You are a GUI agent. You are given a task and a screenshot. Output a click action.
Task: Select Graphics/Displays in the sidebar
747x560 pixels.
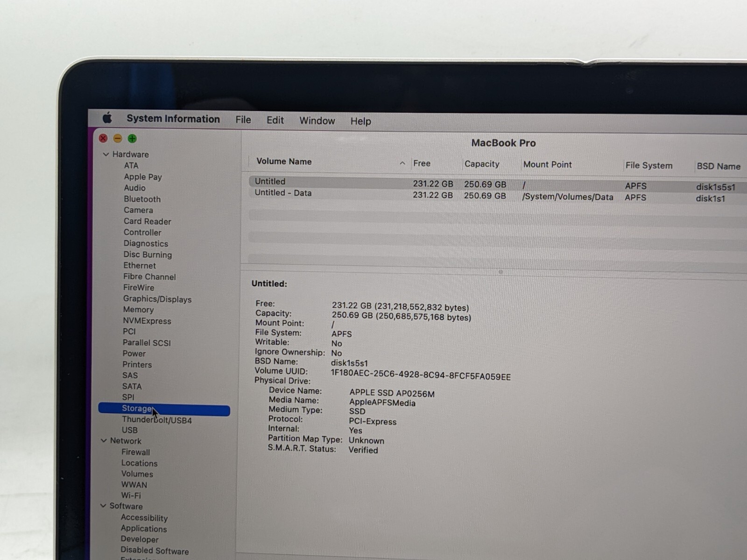coord(157,299)
